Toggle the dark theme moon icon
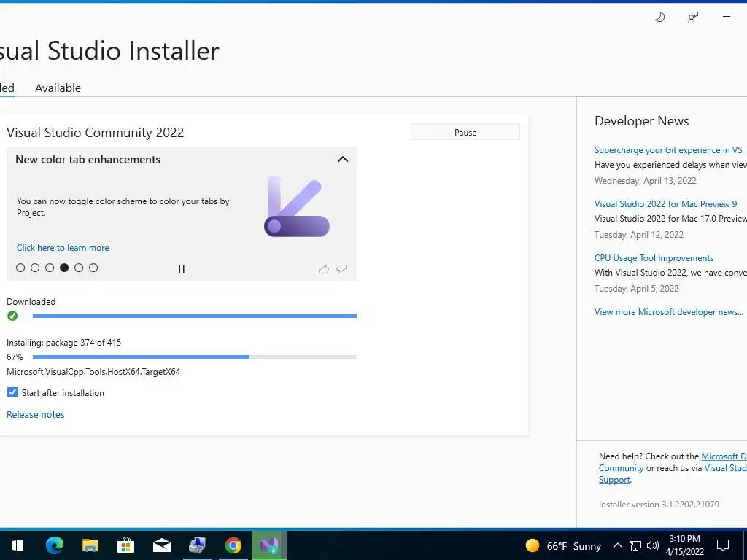This screenshot has width=747, height=560. pos(659,17)
